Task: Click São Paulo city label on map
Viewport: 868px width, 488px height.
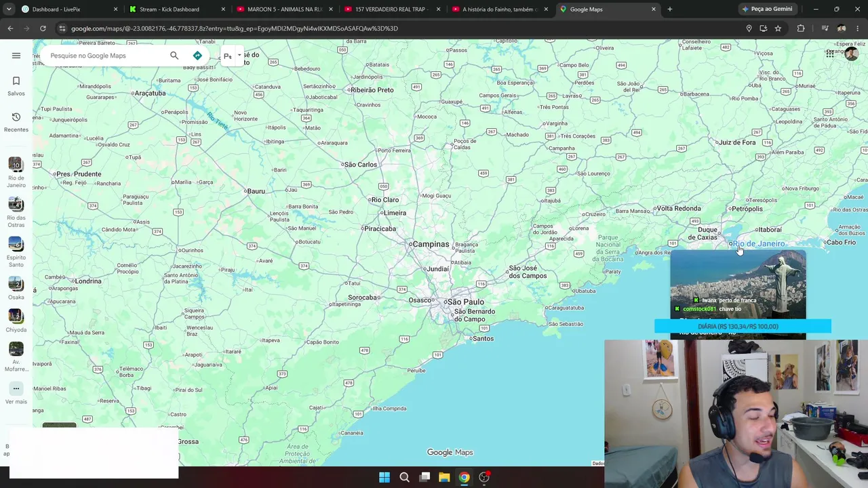Action: point(465,302)
